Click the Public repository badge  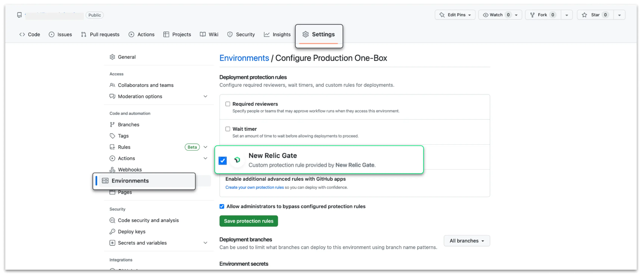(x=94, y=15)
